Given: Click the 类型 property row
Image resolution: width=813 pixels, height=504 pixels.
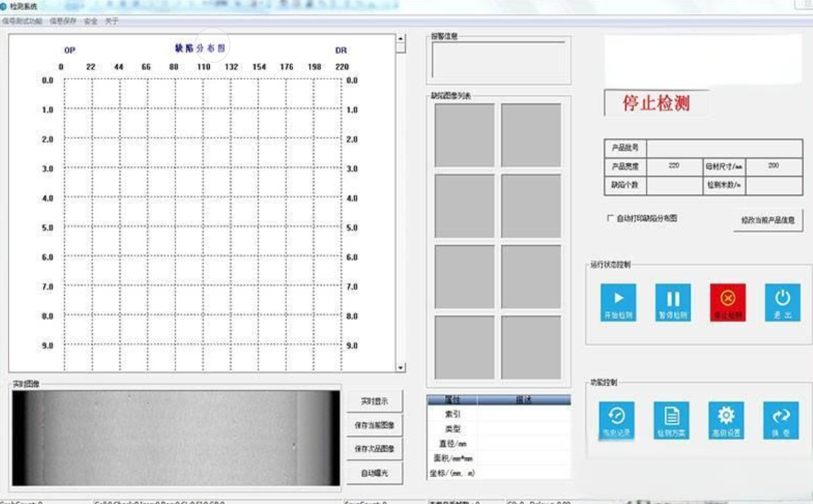Looking at the screenshot, I should pyautogui.click(x=499, y=429).
